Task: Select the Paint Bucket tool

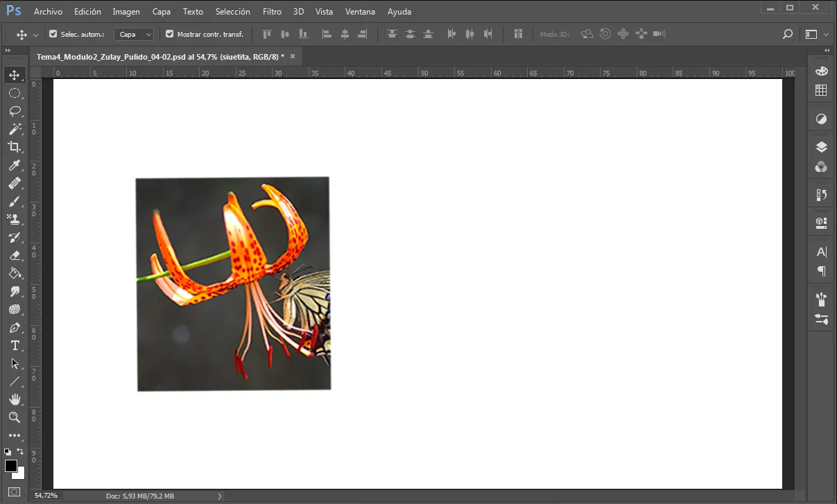Action: [x=14, y=273]
